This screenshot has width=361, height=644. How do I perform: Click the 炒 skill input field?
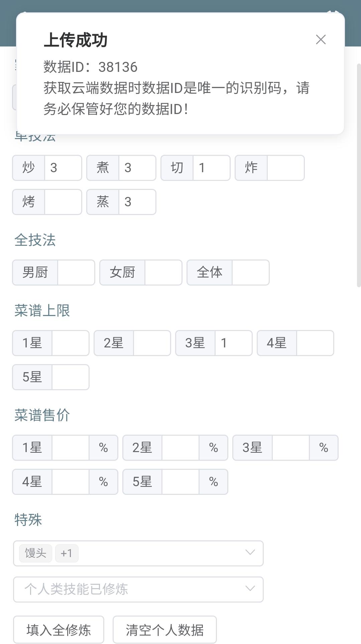(x=63, y=168)
